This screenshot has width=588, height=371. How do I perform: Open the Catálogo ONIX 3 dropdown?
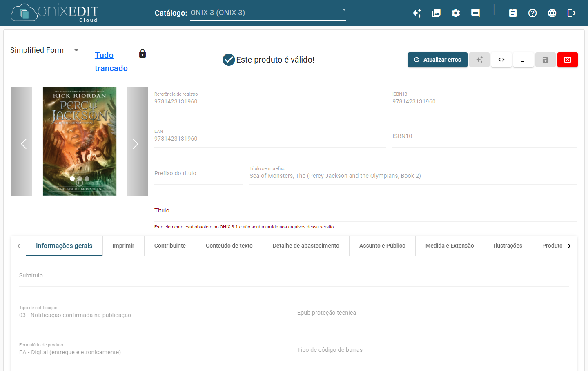pos(268,13)
